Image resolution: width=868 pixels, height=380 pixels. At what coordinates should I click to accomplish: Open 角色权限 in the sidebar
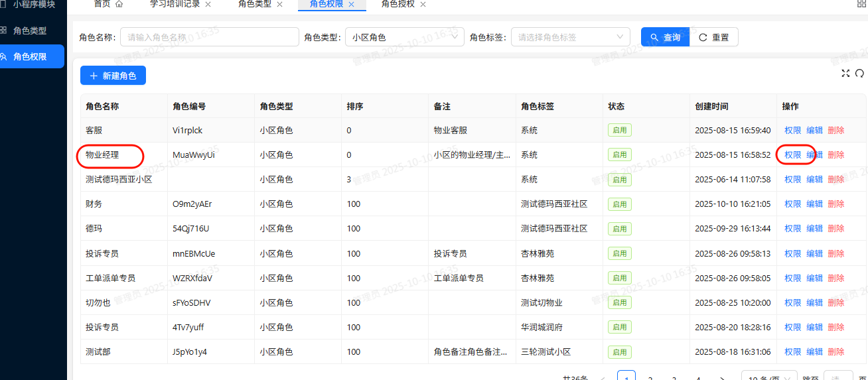click(30, 56)
